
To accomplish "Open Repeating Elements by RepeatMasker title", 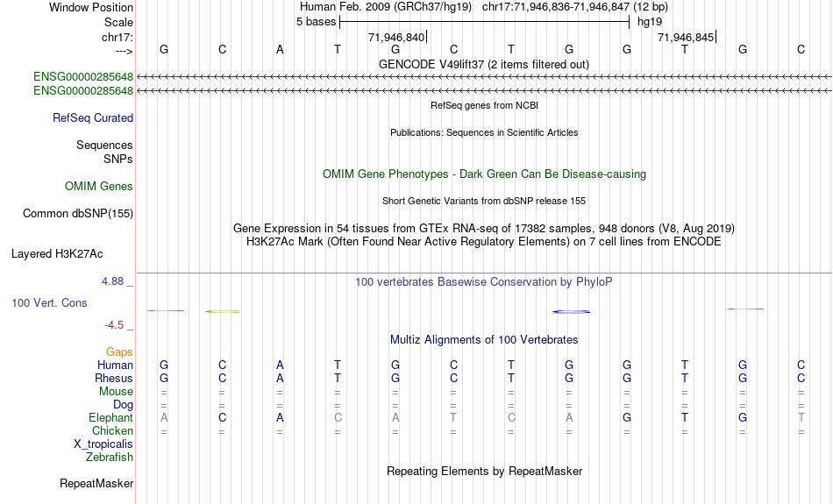I will 485,472.
